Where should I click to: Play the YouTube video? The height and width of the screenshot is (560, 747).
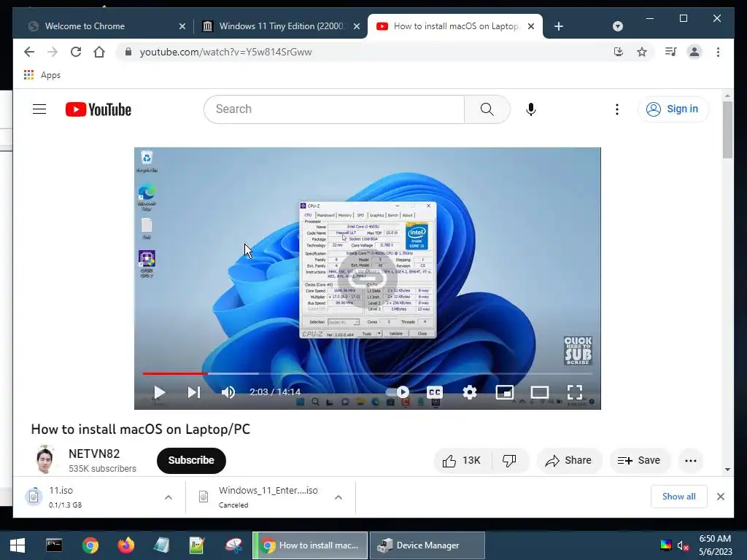(160, 392)
